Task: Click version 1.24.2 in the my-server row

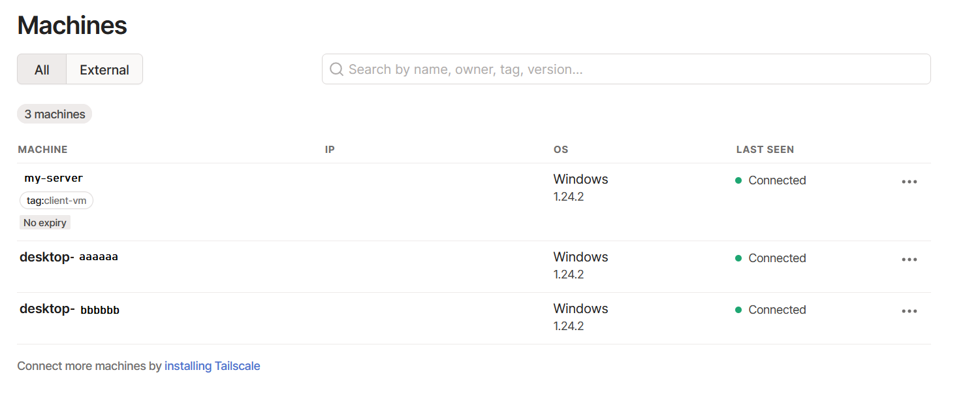Action: point(568,197)
